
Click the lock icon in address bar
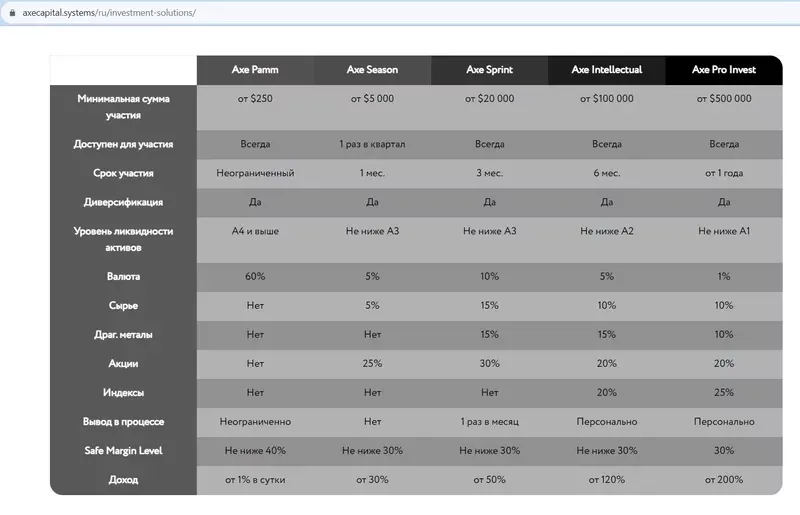pos(12,13)
